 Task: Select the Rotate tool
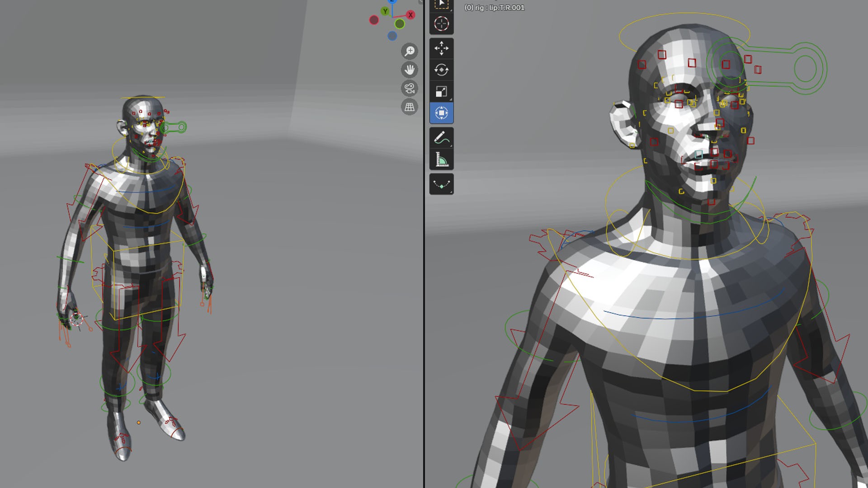point(441,70)
